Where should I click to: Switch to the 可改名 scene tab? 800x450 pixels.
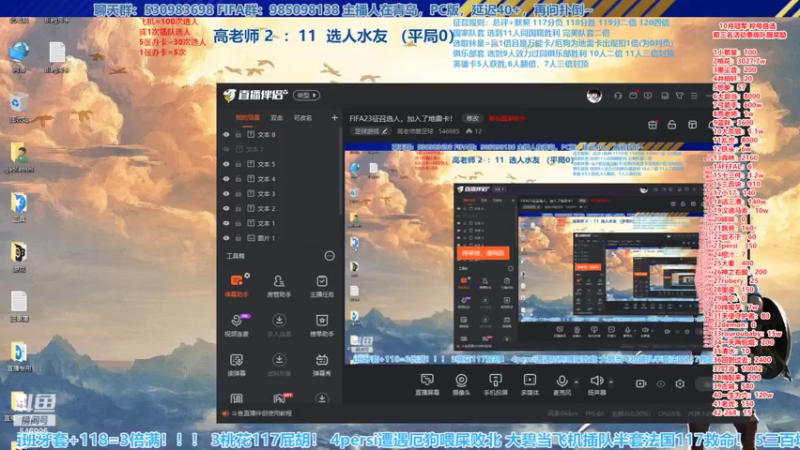click(303, 118)
